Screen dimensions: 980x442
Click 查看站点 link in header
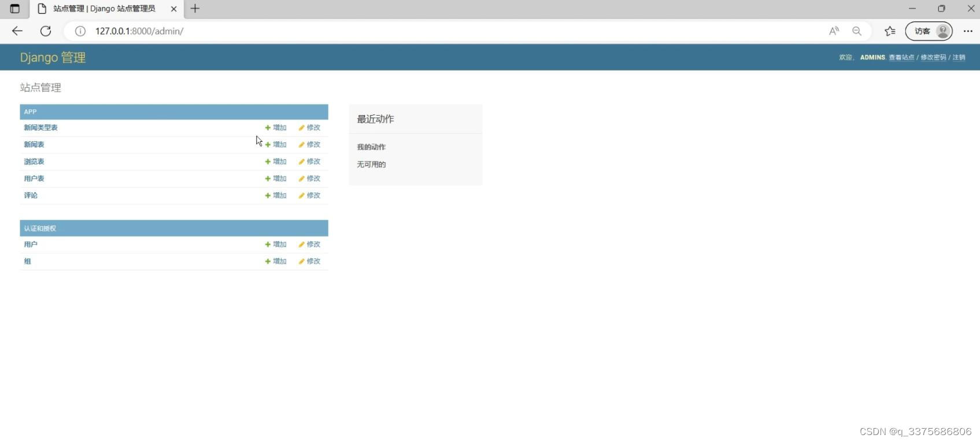[901, 57]
